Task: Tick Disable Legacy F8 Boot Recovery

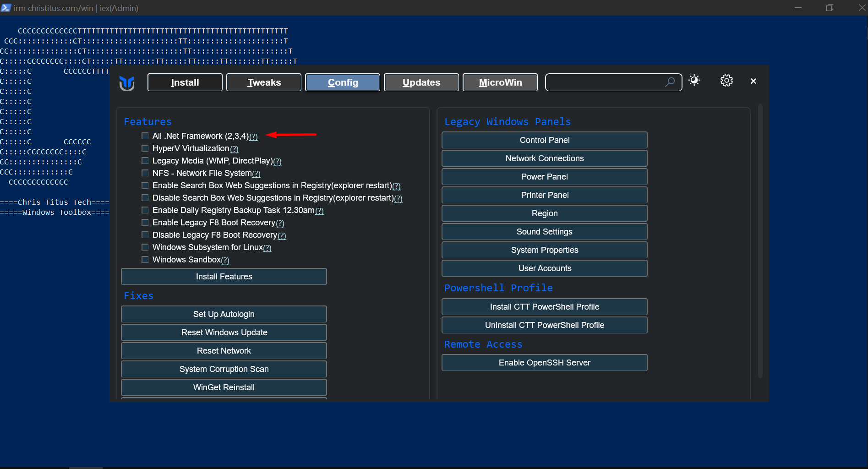Action: click(145, 235)
